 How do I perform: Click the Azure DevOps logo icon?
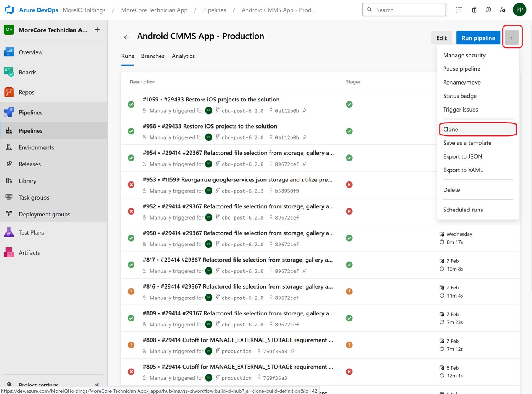pyautogui.click(x=9, y=10)
